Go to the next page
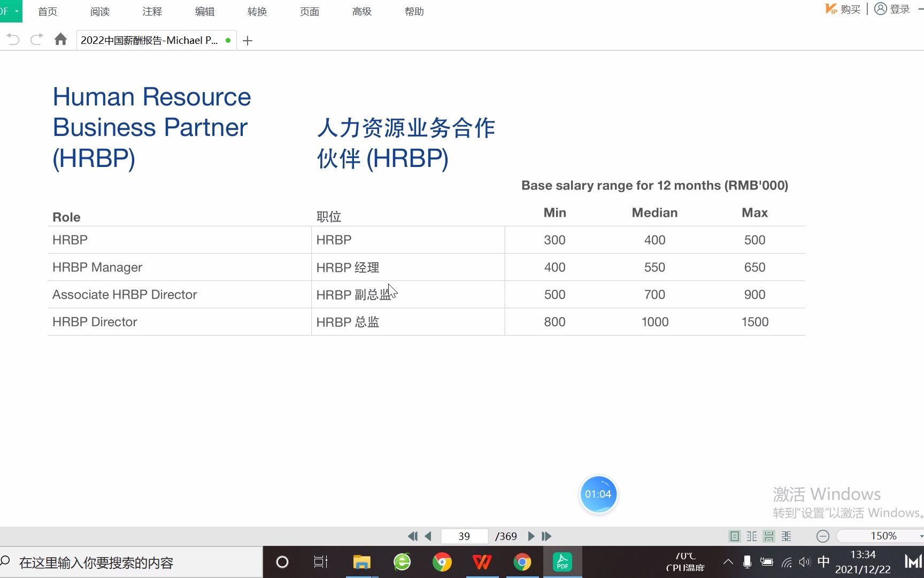 pos(531,536)
